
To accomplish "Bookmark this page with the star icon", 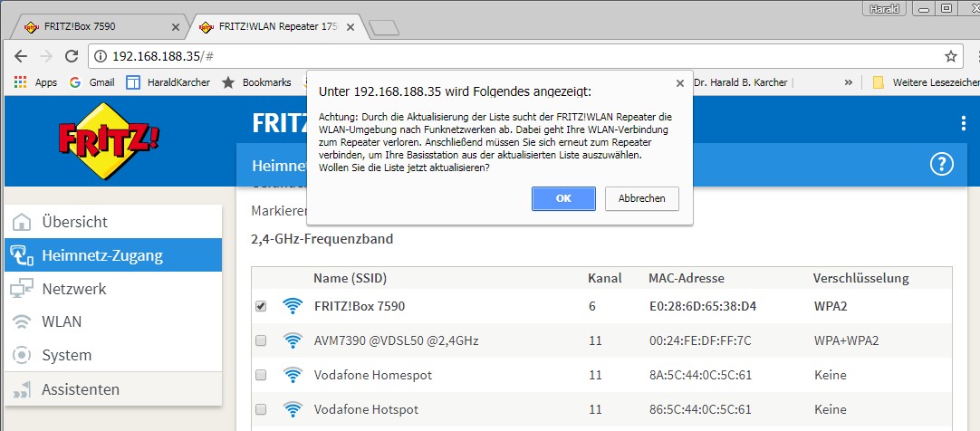I will coord(951,56).
